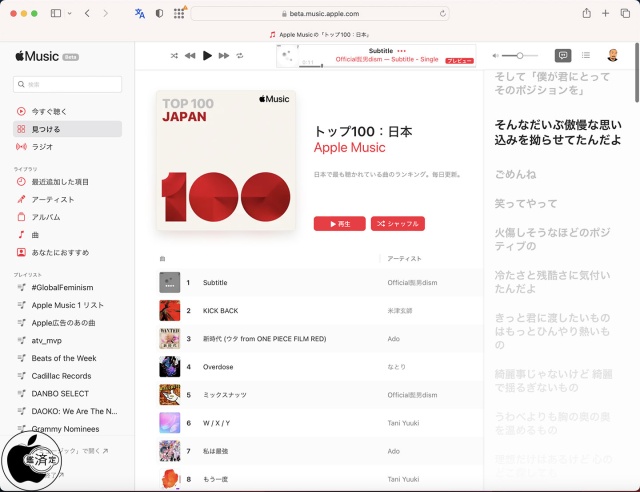Open Cadillac Records playlist
The width and height of the screenshot is (640, 492).
67,376
